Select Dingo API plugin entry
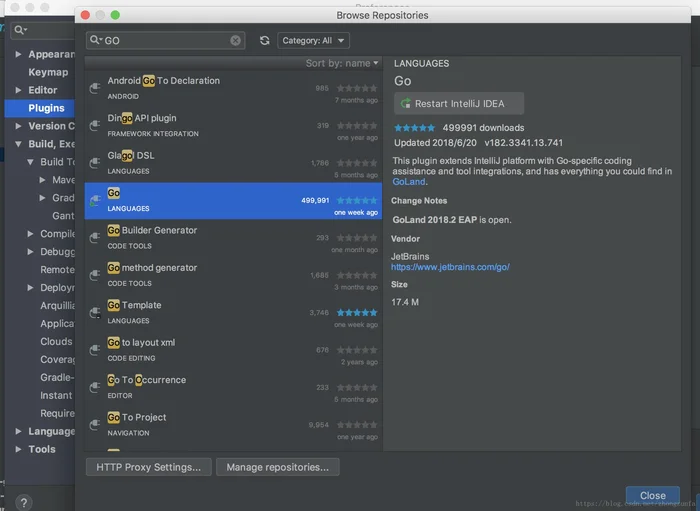The height and width of the screenshot is (511, 700). [x=233, y=126]
